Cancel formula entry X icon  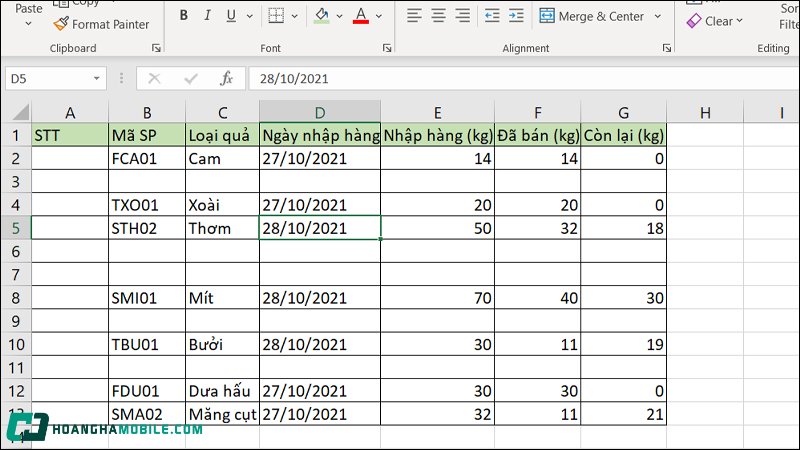(154, 79)
